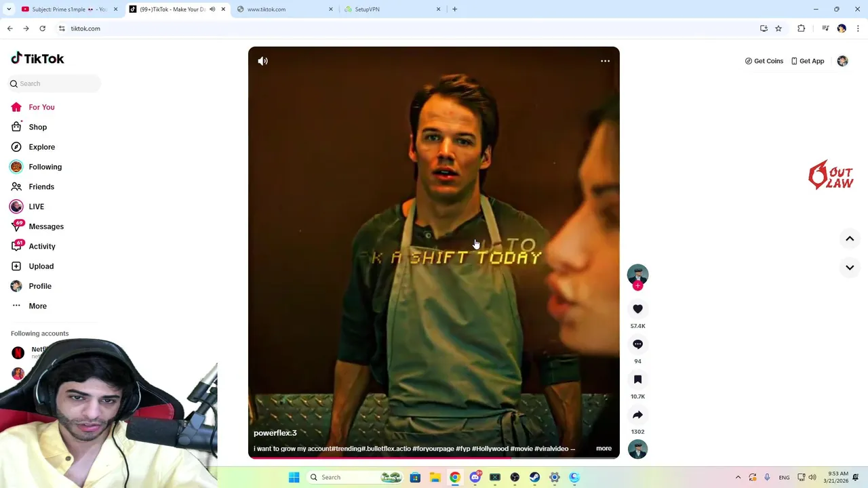
Task: Go to next video with down chevron
Action: [850, 268]
